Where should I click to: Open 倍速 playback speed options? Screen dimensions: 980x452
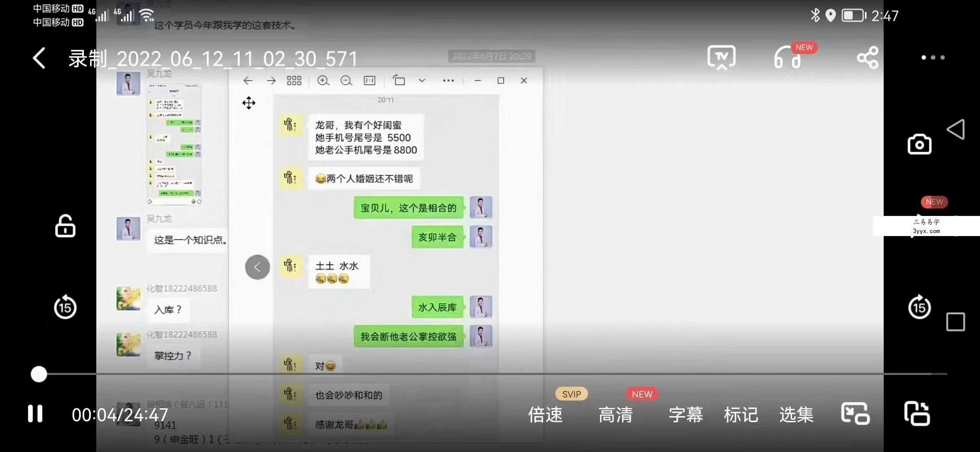545,415
